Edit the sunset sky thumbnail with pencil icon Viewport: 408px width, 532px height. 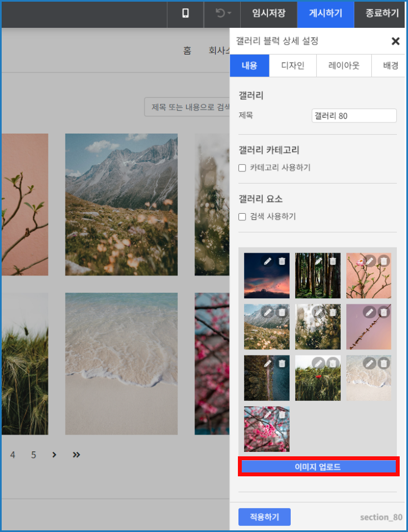coord(268,261)
